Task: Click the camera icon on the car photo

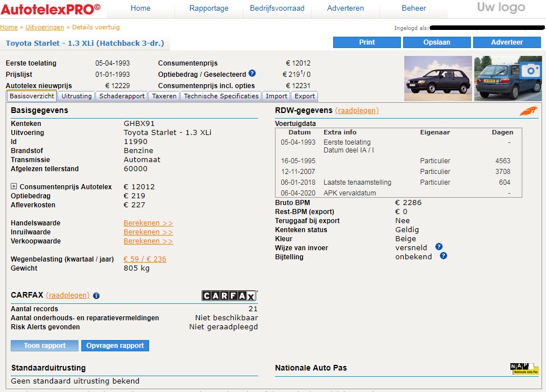Action: pyautogui.click(x=530, y=69)
